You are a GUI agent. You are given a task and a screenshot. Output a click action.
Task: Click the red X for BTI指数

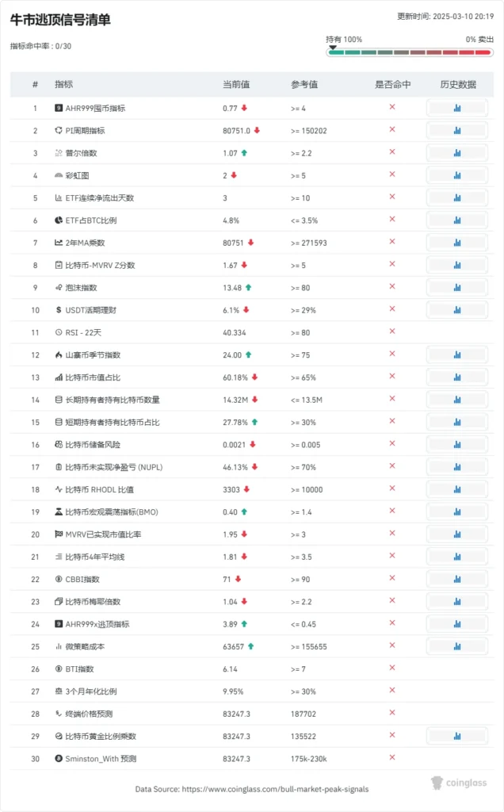(x=392, y=668)
